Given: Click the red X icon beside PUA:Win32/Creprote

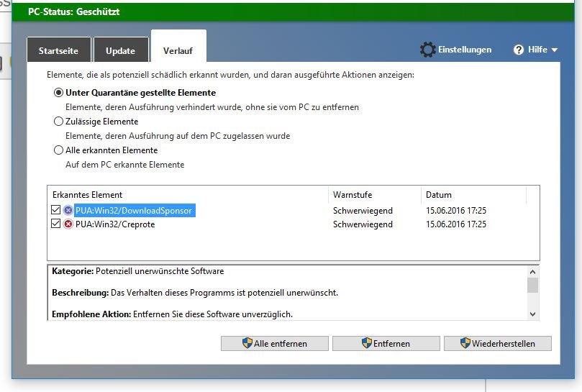Looking at the screenshot, I should [x=68, y=224].
